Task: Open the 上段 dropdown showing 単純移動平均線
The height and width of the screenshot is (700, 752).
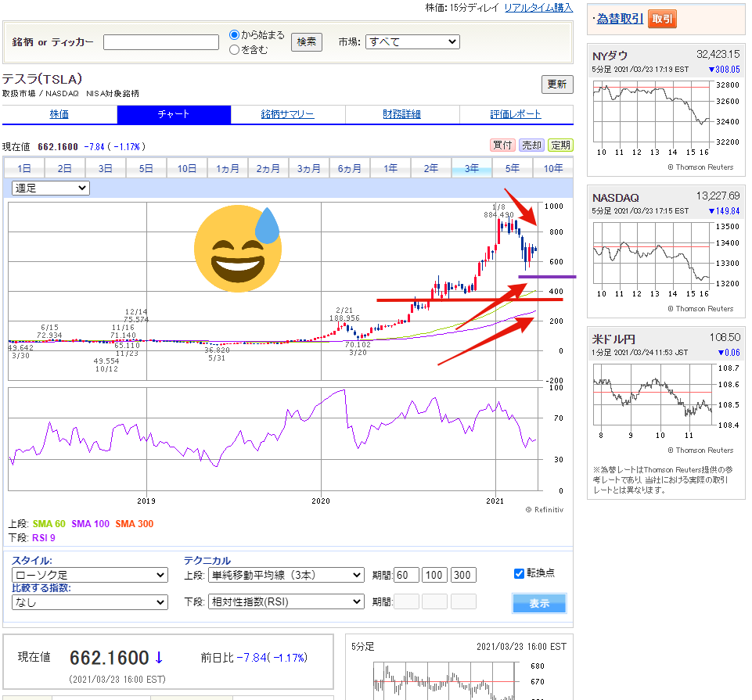Action: (x=286, y=575)
